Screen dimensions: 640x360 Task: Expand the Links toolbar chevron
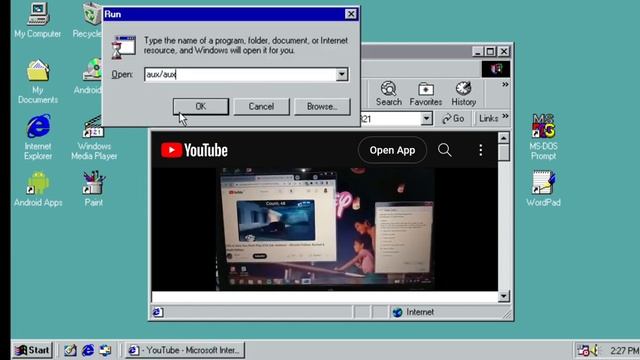click(x=505, y=116)
